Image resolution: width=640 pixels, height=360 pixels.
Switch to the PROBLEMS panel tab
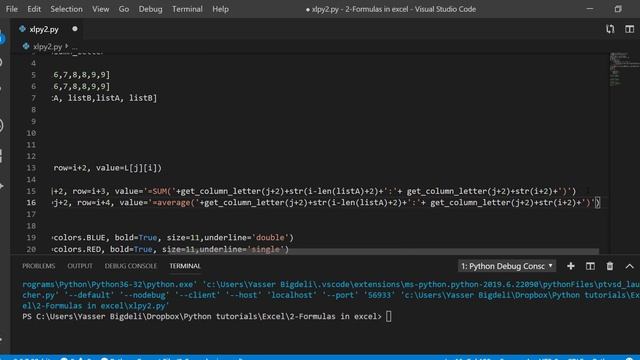(x=38, y=266)
